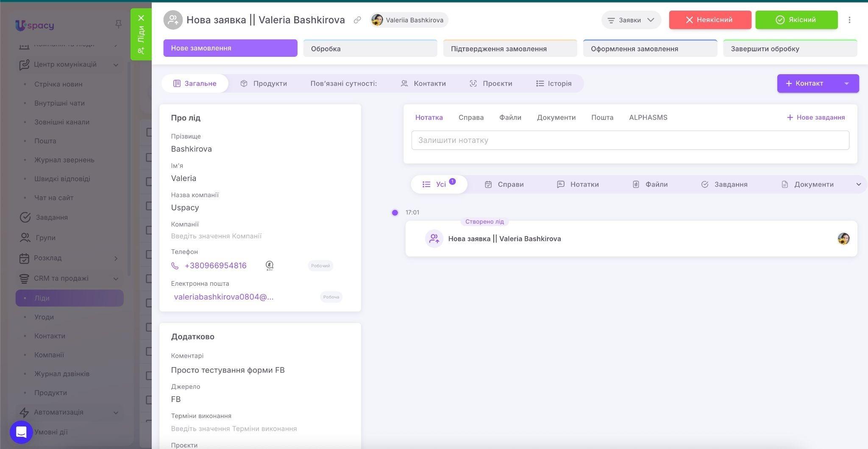Collapse the CRM та продажі section
The height and width of the screenshot is (449, 868).
pos(116,279)
